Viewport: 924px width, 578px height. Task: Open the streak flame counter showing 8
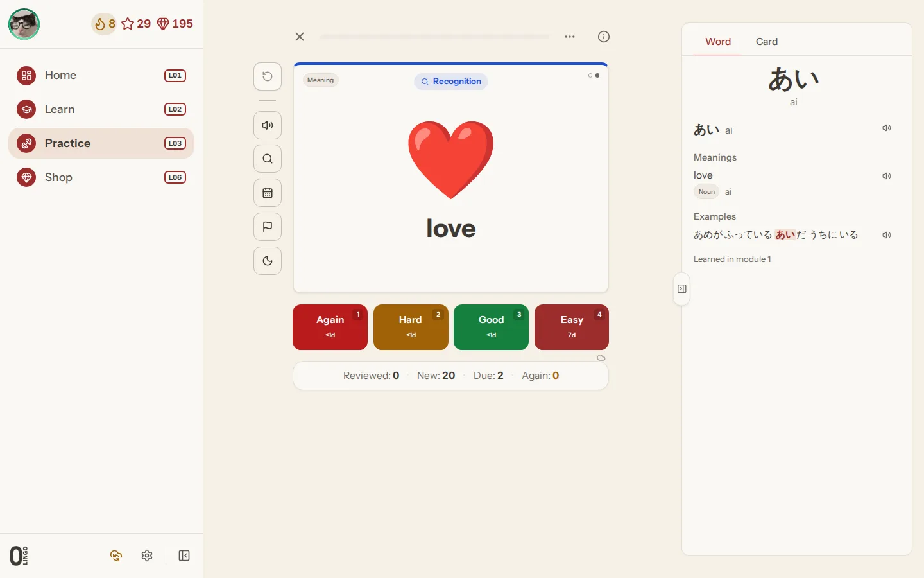point(104,24)
